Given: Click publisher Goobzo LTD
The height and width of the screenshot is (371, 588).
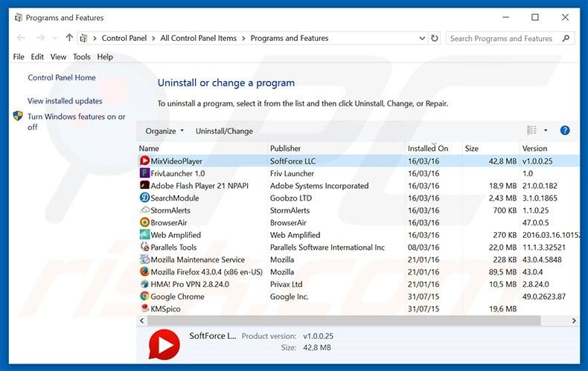Looking at the screenshot, I should [x=290, y=198].
